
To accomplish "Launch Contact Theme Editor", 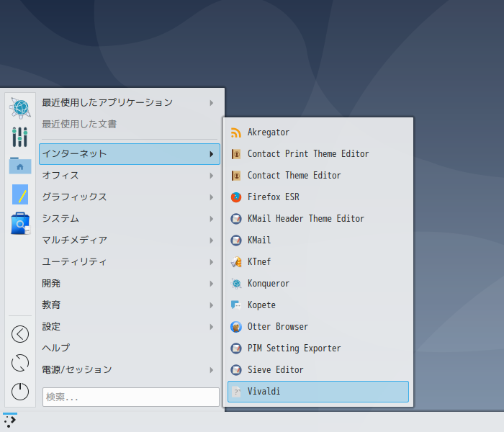I will 318,176.
